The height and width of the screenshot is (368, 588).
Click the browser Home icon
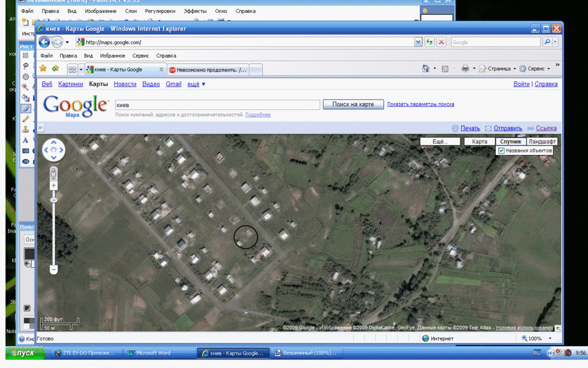[426, 69]
